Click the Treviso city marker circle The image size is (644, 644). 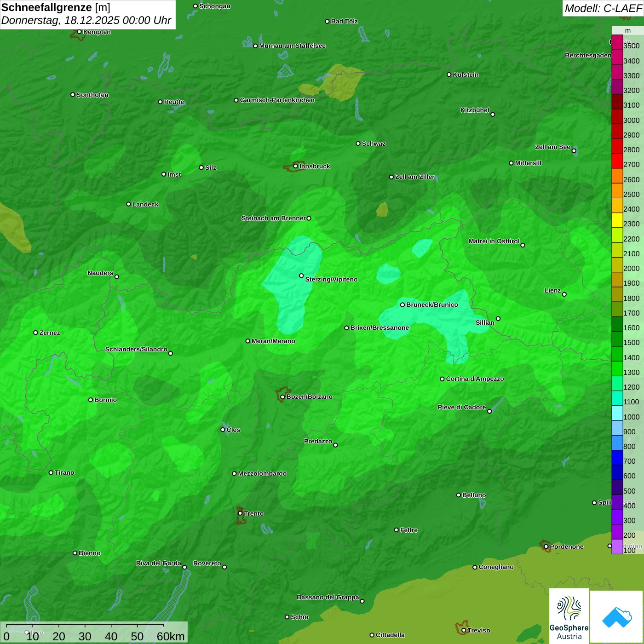(x=464, y=631)
